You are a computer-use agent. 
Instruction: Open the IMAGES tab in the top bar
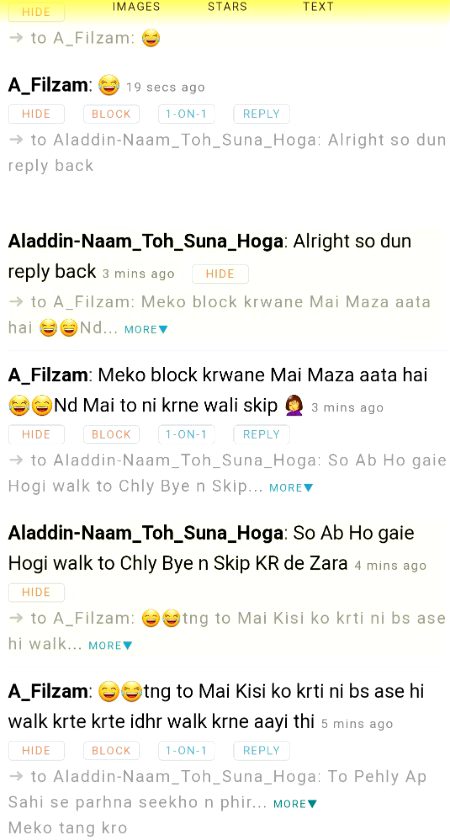click(x=136, y=7)
